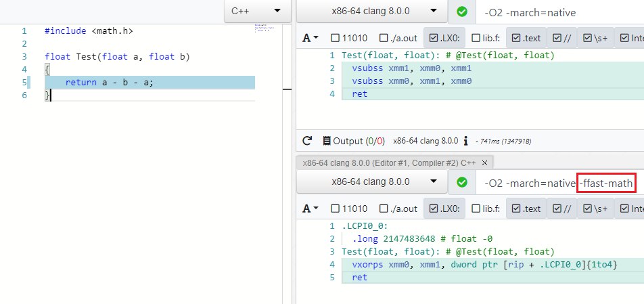The image size is (644, 304).
Task: Select the Compiler #2 C++ tab
Action: click(389, 163)
